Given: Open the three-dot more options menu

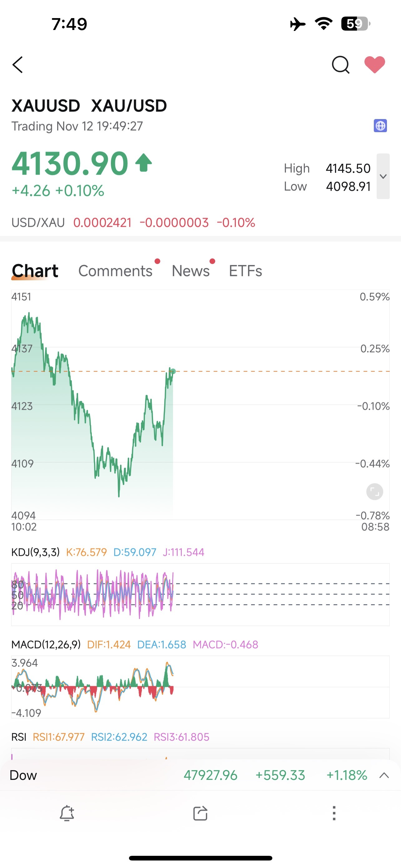Looking at the screenshot, I should (334, 813).
